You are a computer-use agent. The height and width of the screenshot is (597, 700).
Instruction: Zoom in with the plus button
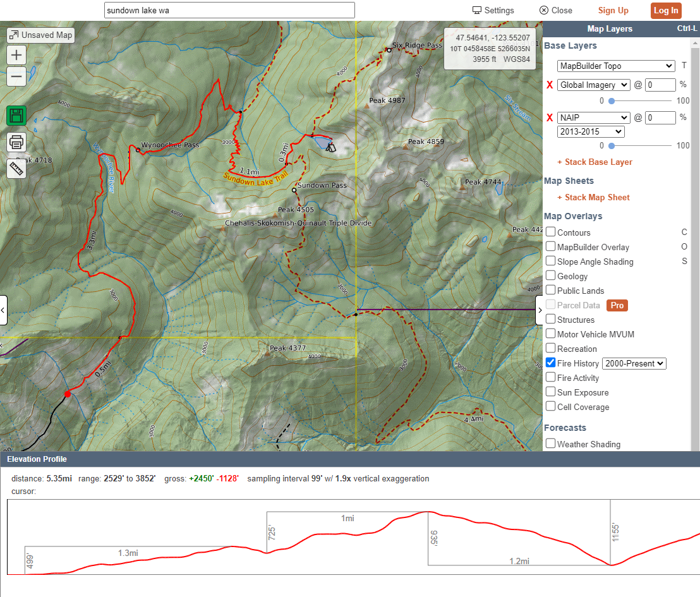pos(16,55)
